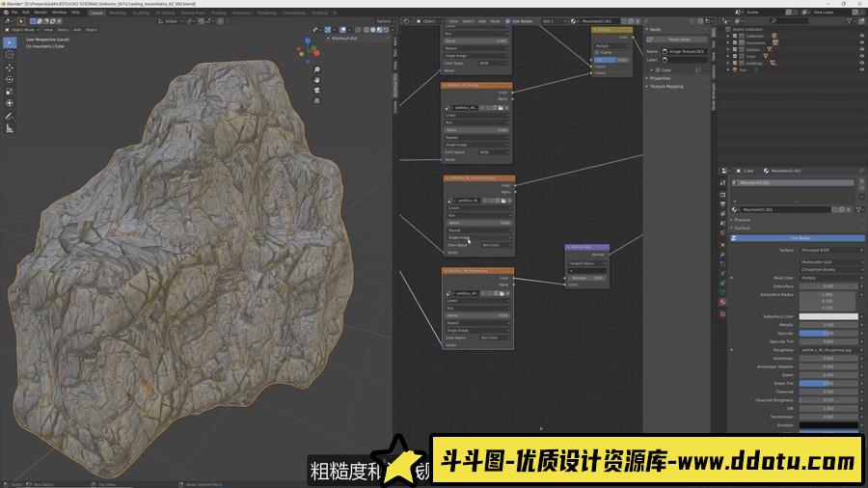Click the node Name field Image Texture.003
Viewport: 868px width, 488px height.
[x=684, y=51]
